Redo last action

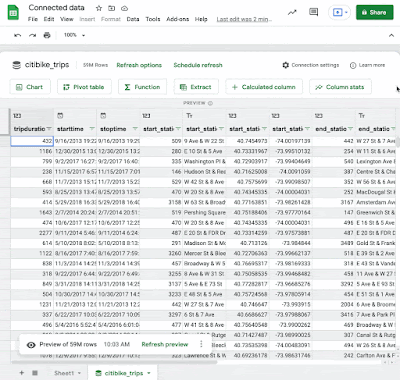point(32,35)
